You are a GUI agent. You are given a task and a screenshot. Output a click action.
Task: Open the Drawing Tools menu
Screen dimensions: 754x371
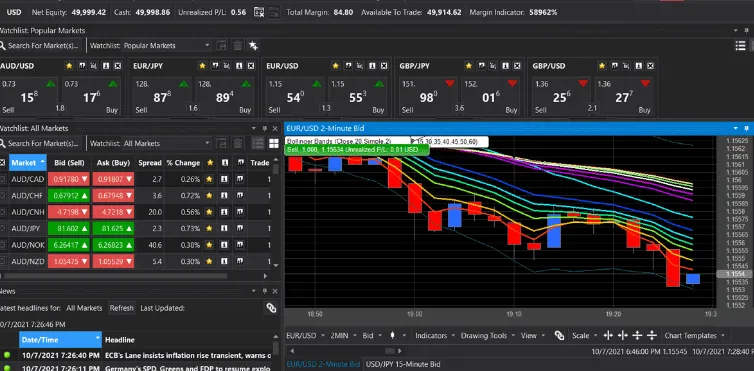point(488,335)
